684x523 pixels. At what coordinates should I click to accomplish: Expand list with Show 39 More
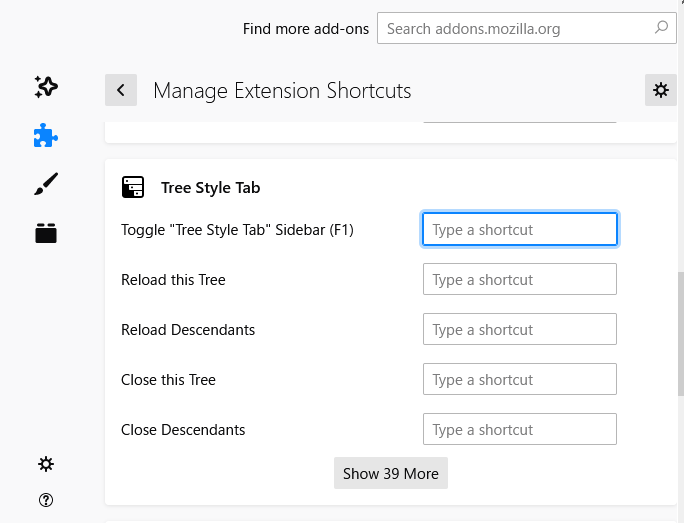391,473
